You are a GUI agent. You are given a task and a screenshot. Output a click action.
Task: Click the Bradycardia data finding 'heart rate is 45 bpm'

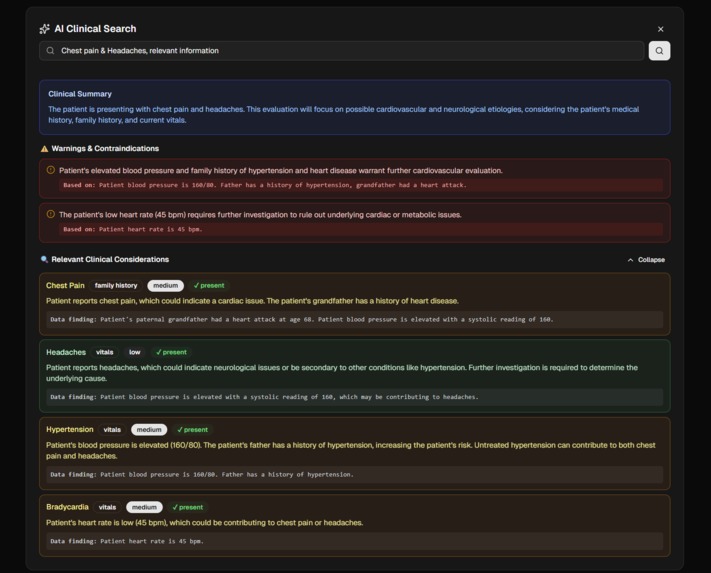[355, 541]
